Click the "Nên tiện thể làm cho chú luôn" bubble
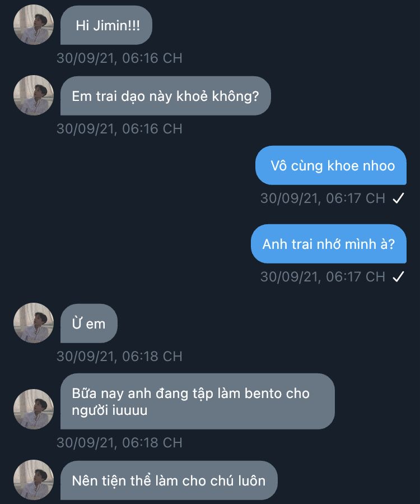Image resolution: width=420 pixels, height=504 pixels. (x=169, y=480)
